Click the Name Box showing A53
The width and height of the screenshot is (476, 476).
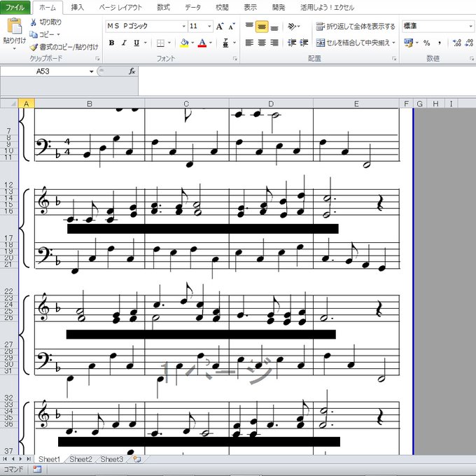pyautogui.click(x=44, y=71)
